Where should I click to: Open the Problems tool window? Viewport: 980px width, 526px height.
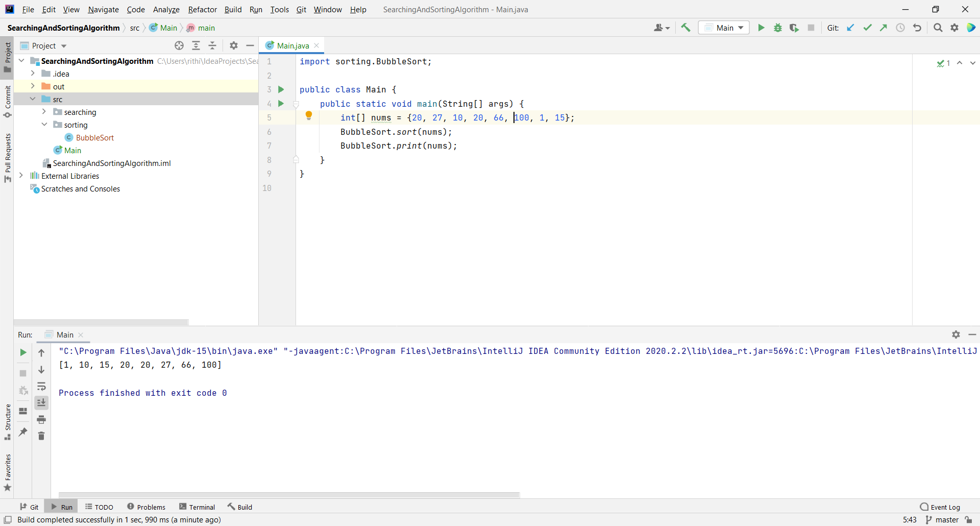click(x=146, y=507)
